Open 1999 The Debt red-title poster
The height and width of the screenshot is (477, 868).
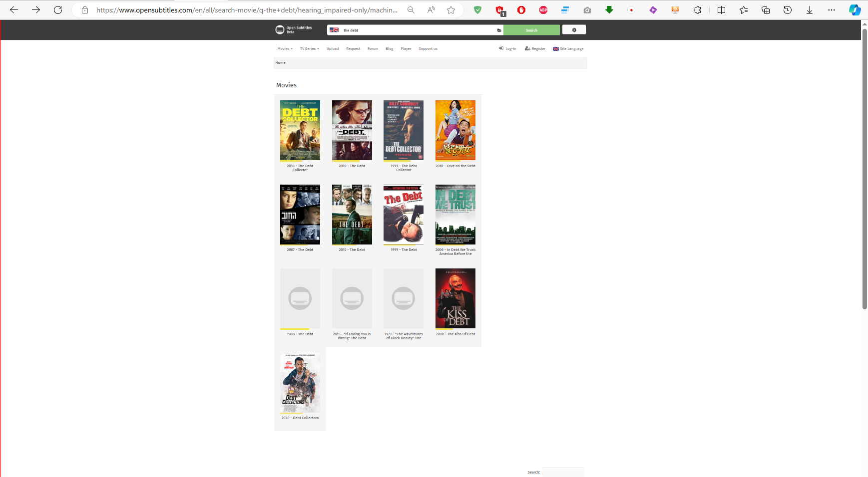click(x=404, y=215)
